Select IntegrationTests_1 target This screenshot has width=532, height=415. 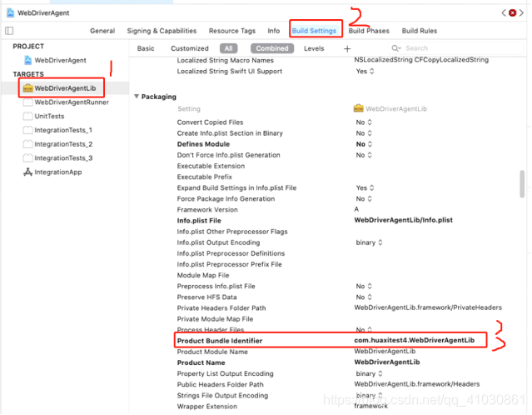click(63, 130)
